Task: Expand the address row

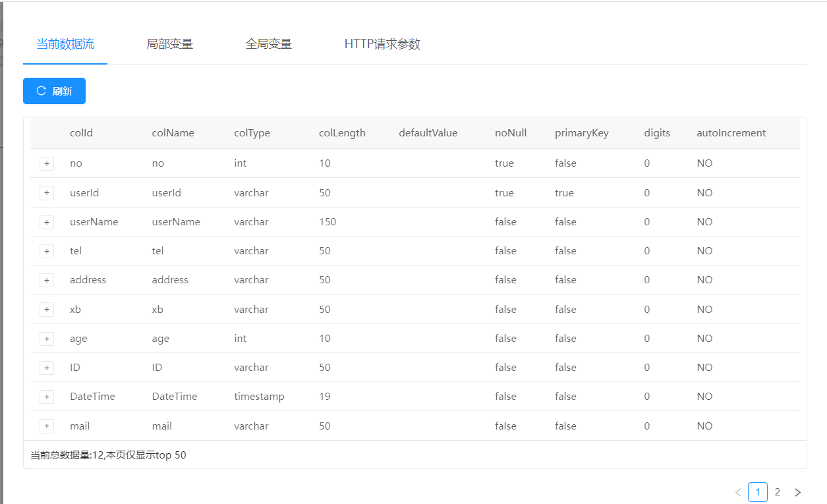Action: (47, 280)
